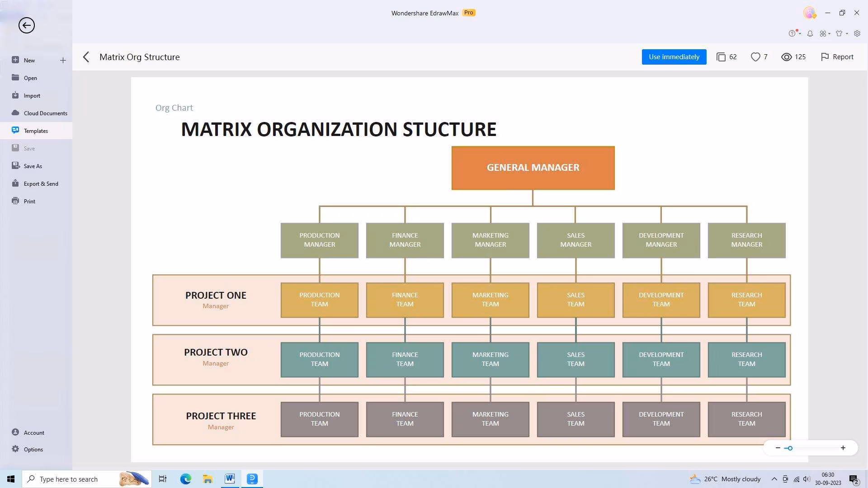Click the Use immediately button

click(x=674, y=57)
